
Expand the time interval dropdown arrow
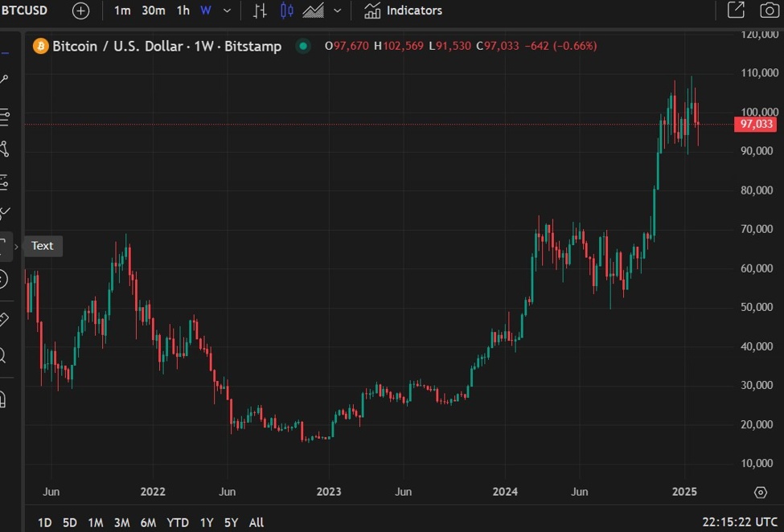point(227,10)
